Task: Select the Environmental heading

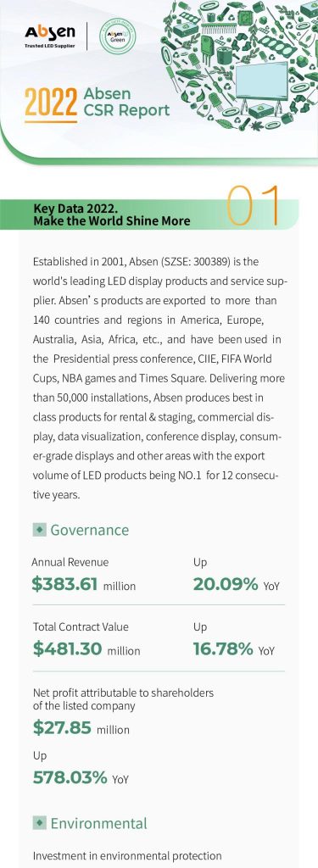Action: pos(98,823)
